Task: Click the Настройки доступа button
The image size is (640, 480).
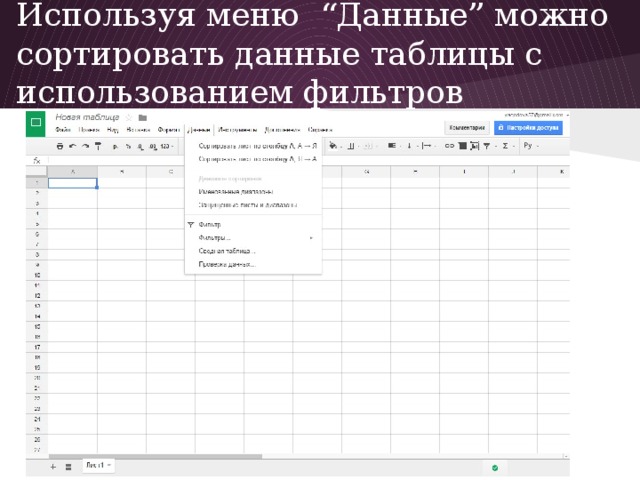Action: (x=528, y=128)
